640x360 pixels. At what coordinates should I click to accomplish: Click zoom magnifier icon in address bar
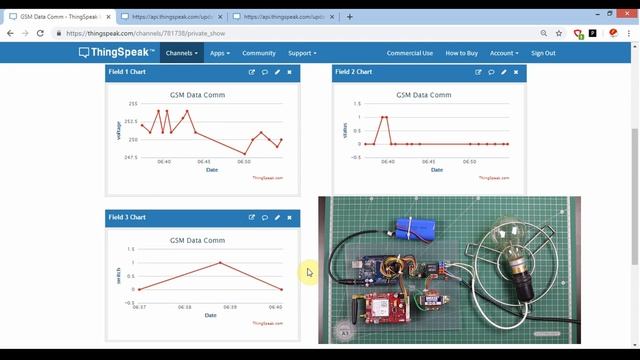(x=544, y=33)
